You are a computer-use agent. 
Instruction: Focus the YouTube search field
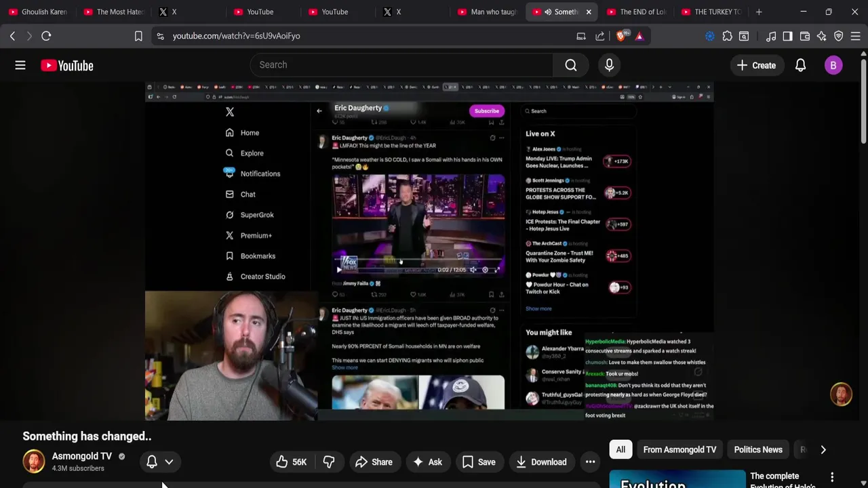pos(401,65)
